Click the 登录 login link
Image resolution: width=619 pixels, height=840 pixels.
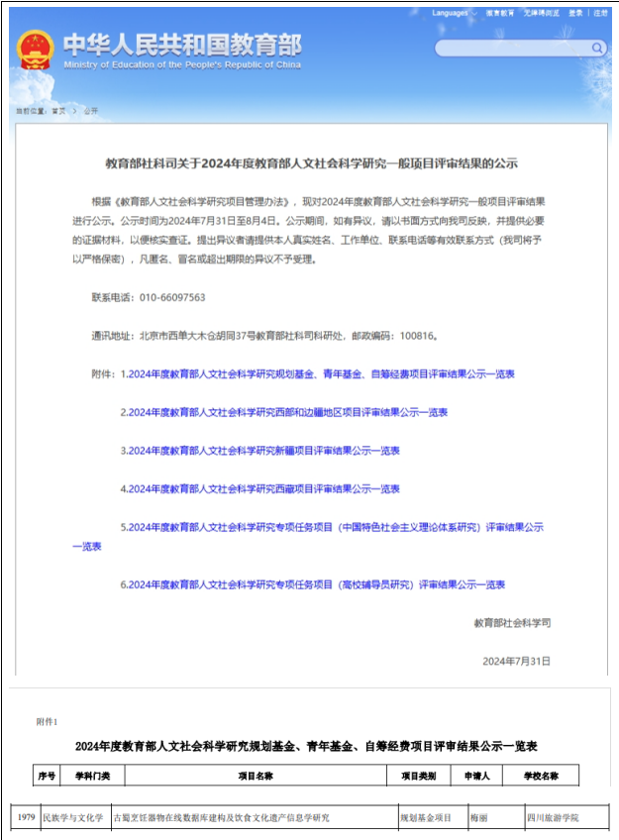(x=575, y=13)
